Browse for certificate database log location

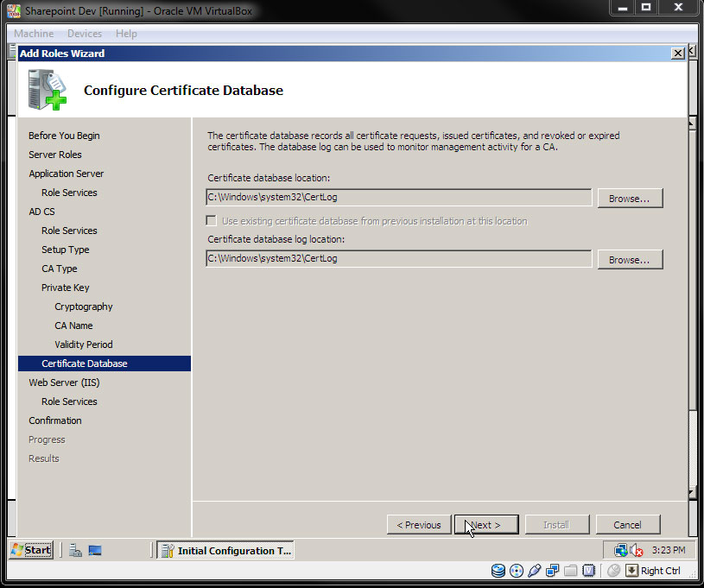tap(630, 260)
